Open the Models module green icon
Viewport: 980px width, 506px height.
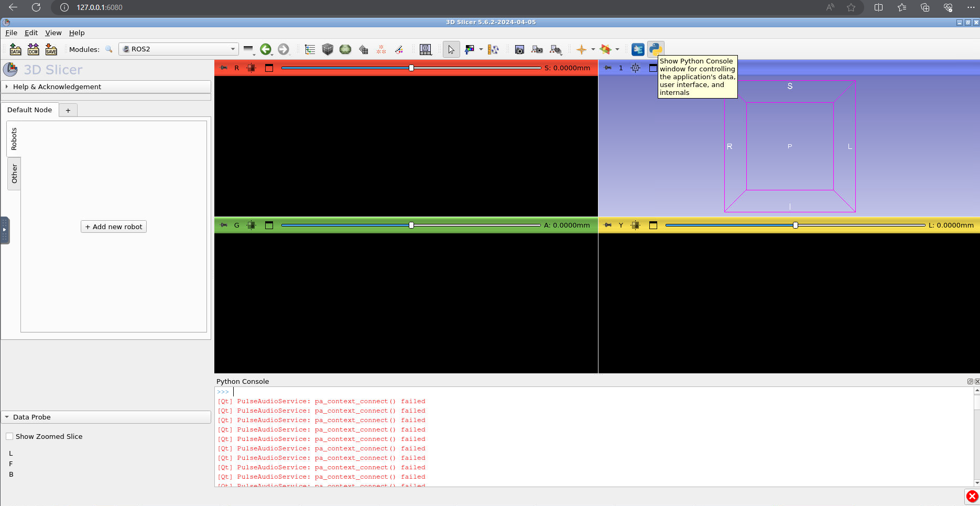[x=345, y=49]
